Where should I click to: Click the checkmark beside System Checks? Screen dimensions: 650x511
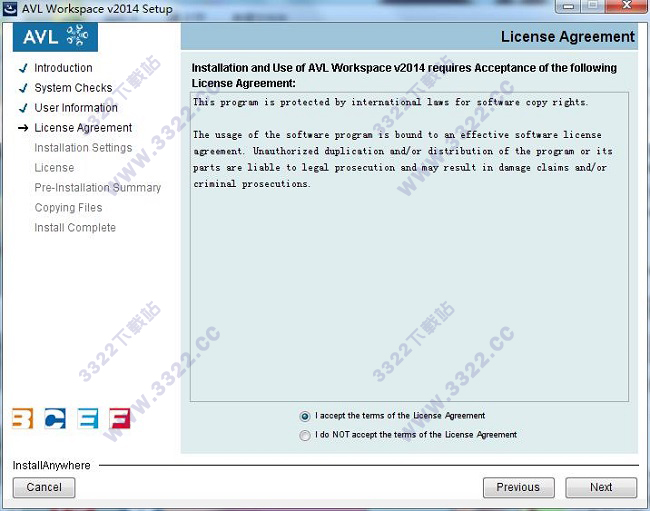click(x=23, y=88)
